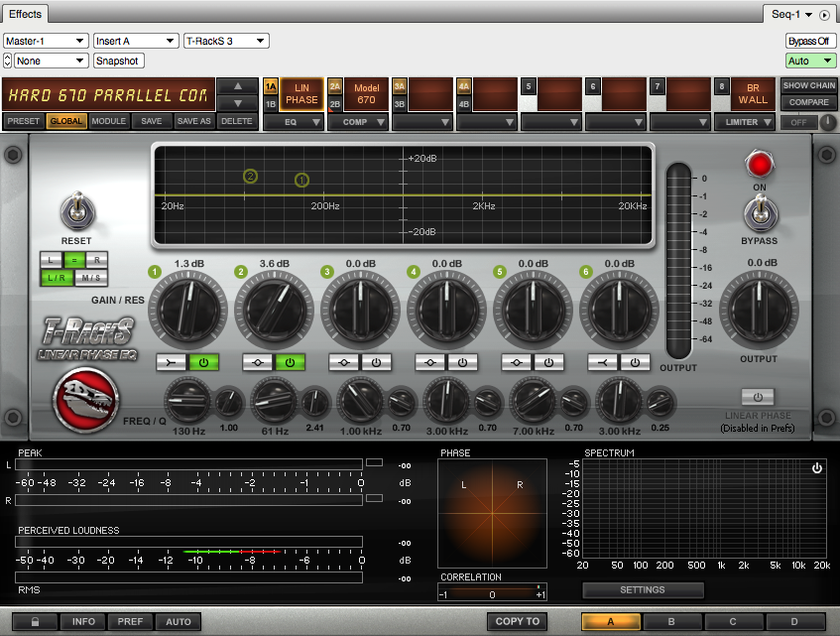Select slot 3A button
This screenshot has width=840, height=636.
(399, 86)
